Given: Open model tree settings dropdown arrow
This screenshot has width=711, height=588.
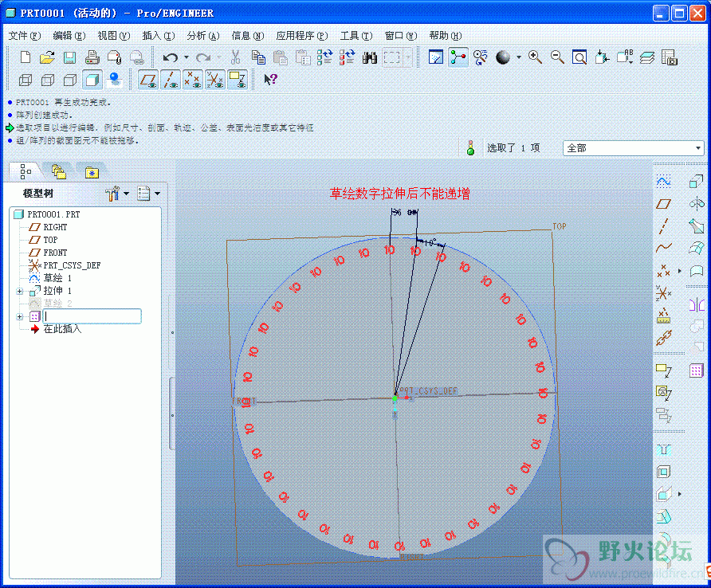Looking at the screenshot, I should pyautogui.click(x=127, y=194).
